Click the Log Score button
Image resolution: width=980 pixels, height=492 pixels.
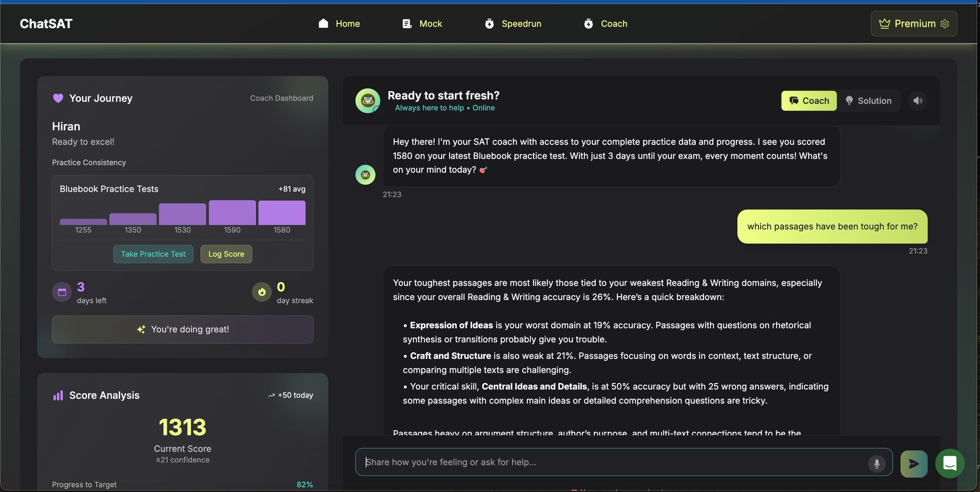[x=226, y=254]
